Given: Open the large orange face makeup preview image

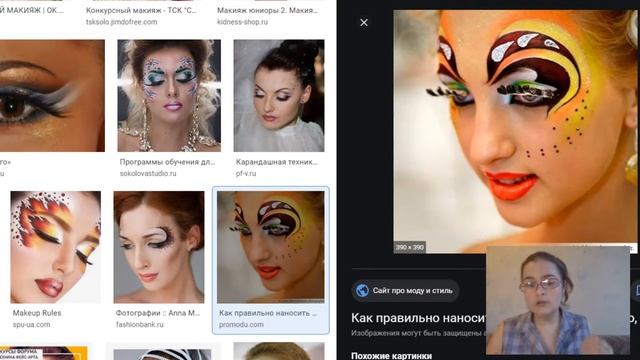Looking at the screenshot, I should [x=515, y=131].
